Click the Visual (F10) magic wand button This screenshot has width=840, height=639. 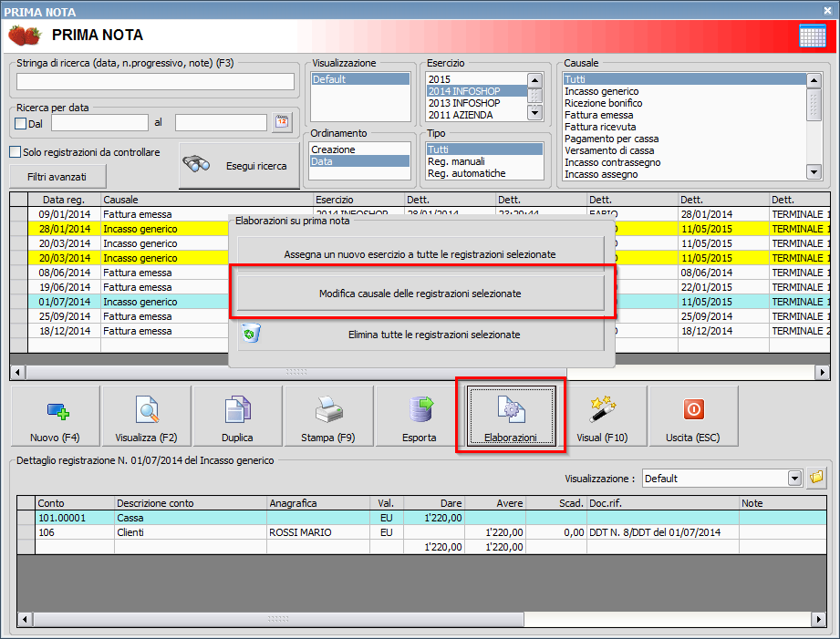602,417
